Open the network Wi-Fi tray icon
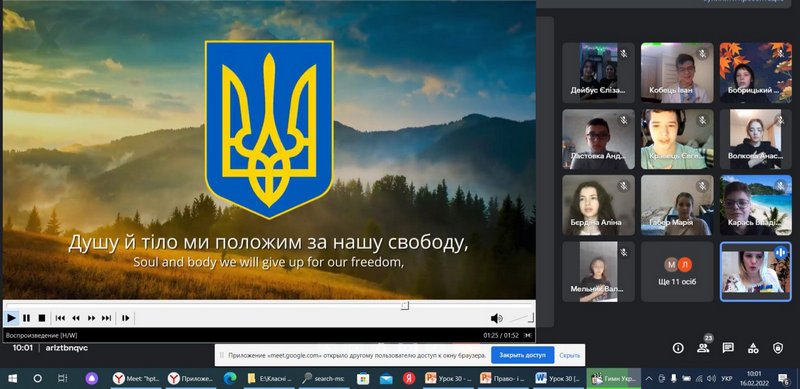The image size is (800, 389). (699, 378)
